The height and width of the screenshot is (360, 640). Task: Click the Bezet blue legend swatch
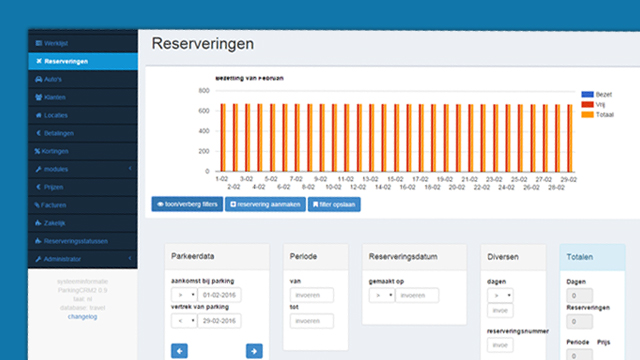[x=587, y=94]
